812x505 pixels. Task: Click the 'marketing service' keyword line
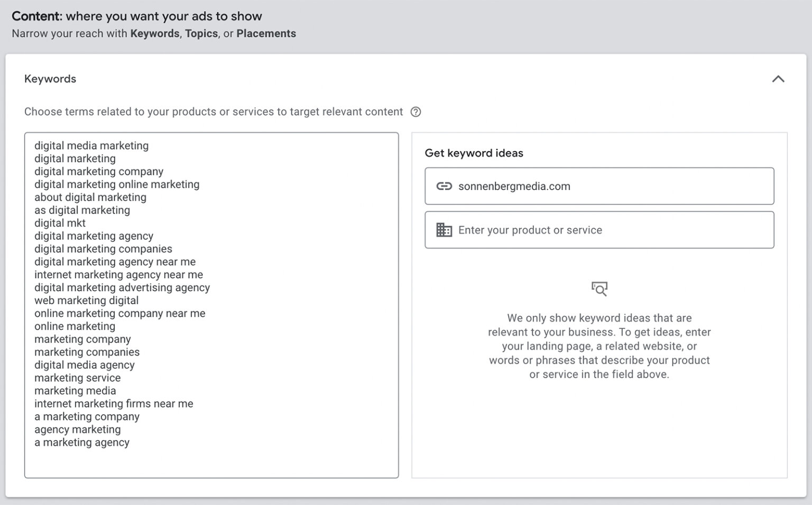pyautogui.click(x=77, y=378)
